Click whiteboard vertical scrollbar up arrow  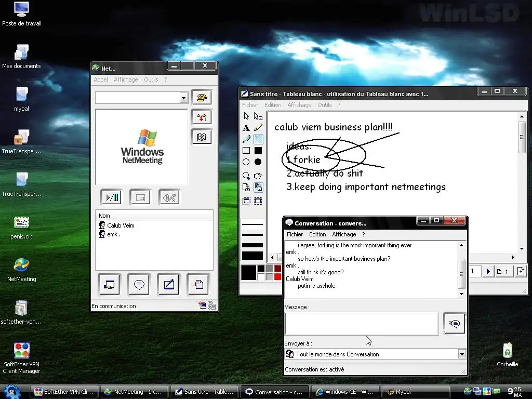pyautogui.click(x=522, y=116)
